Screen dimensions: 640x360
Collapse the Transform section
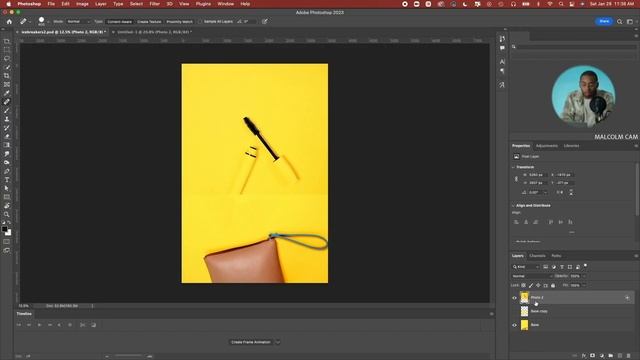(x=513, y=167)
